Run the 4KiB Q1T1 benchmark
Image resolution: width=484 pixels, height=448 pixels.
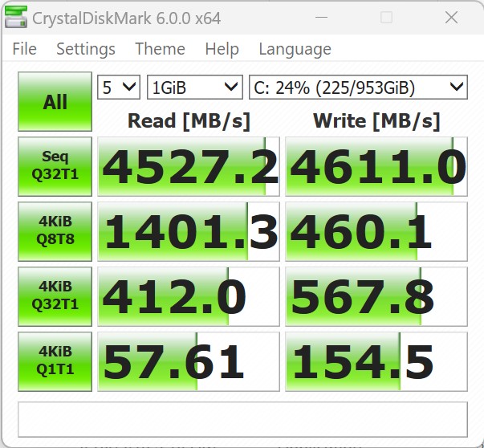(55, 361)
